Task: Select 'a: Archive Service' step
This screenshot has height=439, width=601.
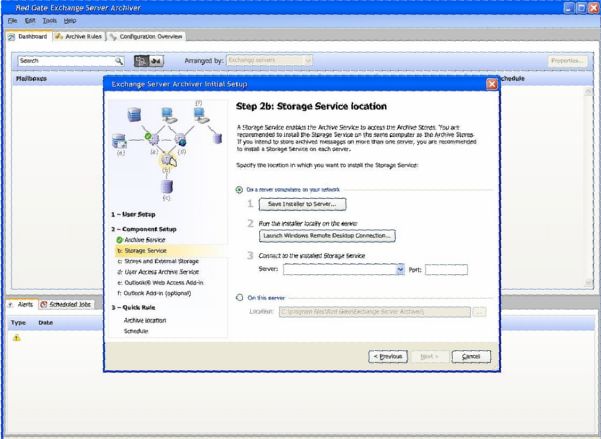Action: 145,240
